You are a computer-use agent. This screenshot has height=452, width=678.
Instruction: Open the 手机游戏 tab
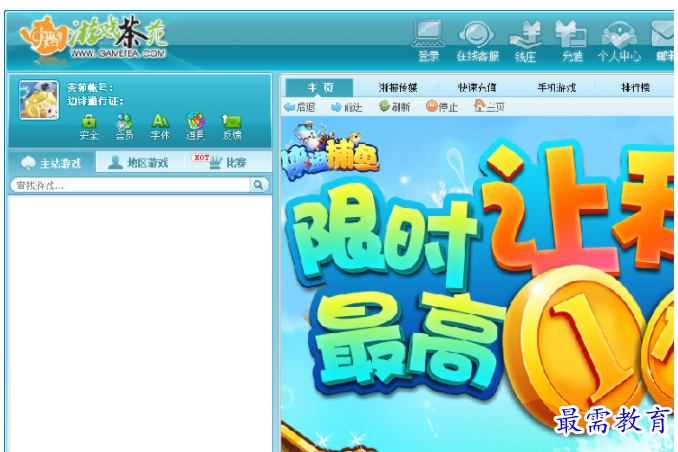[556, 88]
